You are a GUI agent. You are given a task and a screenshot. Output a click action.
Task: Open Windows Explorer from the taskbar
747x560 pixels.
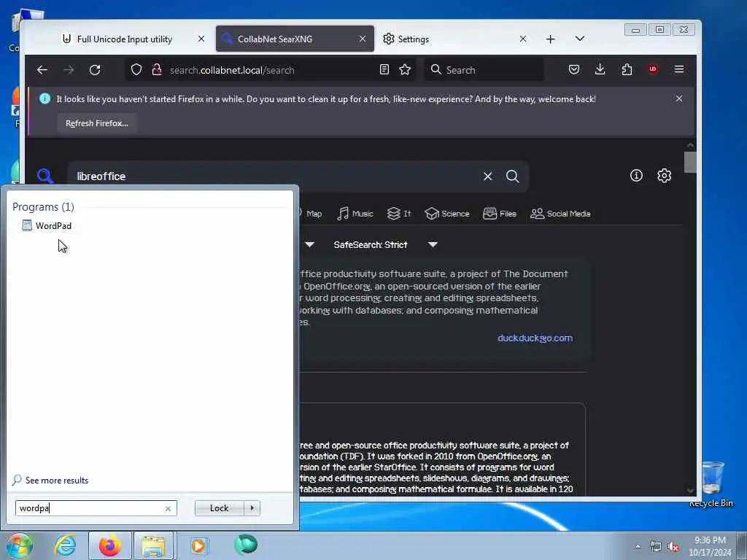click(153, 545)
